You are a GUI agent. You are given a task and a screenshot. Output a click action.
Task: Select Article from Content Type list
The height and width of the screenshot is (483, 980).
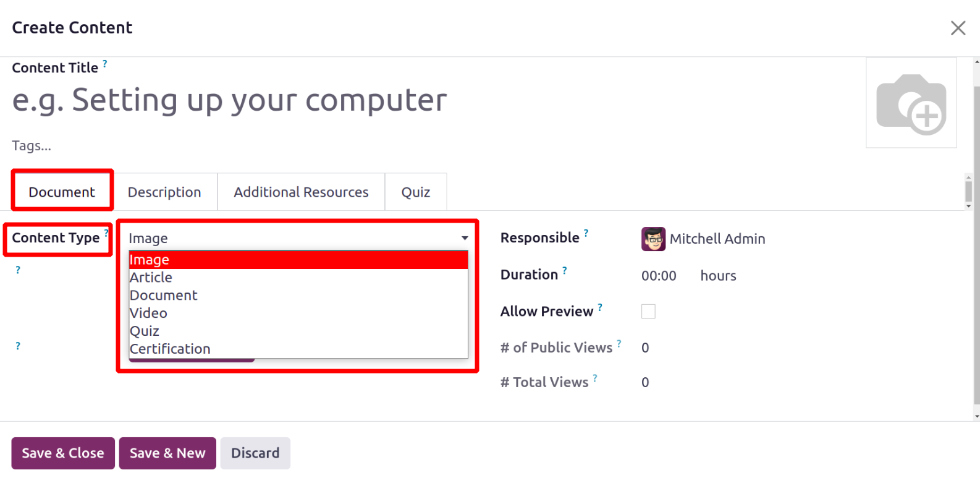[x=151, y=278]
